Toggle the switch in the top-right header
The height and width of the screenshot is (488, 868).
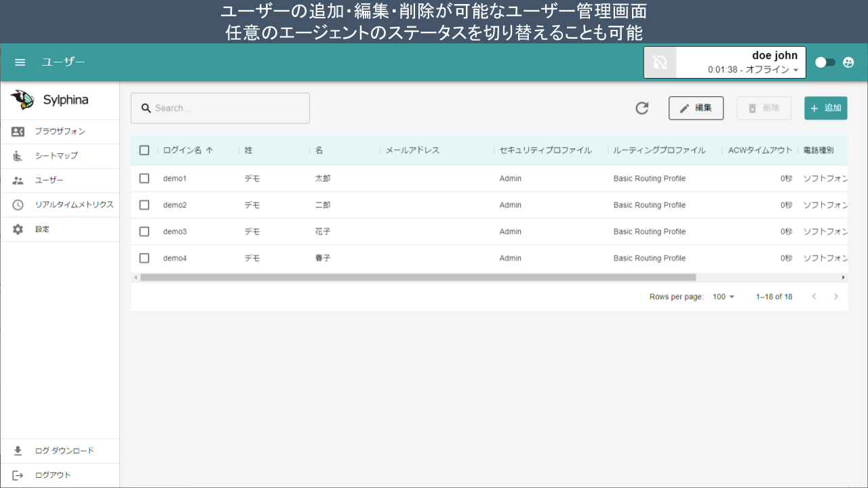825,62
